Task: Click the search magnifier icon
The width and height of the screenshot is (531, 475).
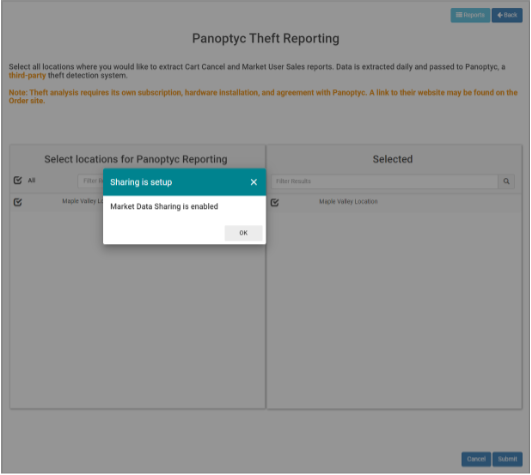Action: point(506,181)
